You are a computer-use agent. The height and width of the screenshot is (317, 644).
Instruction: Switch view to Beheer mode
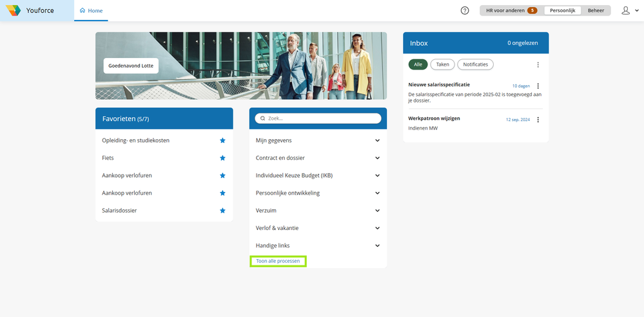click(x=596, y=11)
